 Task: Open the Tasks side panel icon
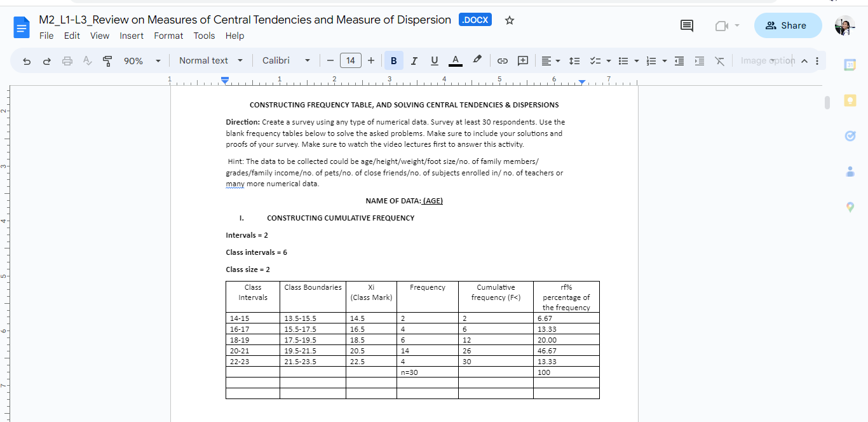point(850,136)
